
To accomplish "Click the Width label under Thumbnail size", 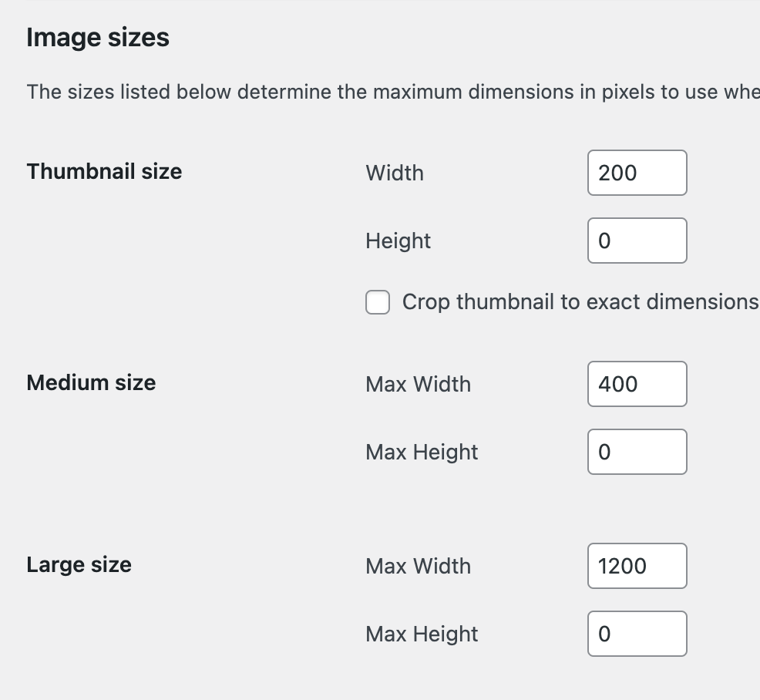I will pyautogui.click(x=395, y=173).
